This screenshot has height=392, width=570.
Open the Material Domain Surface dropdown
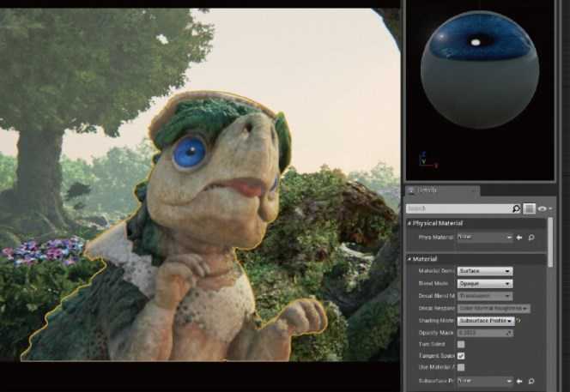pos(485,271)
